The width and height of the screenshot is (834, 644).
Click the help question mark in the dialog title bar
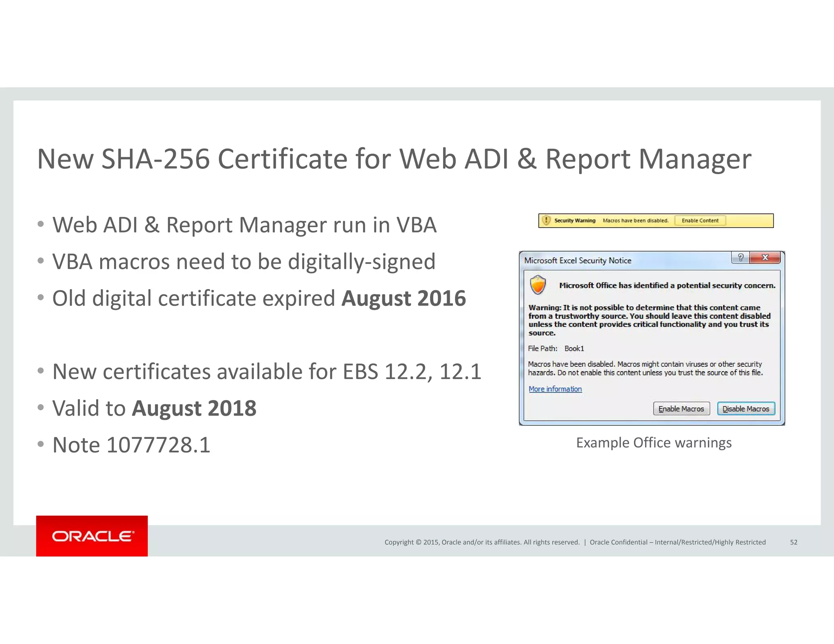(x=740, y=257)
